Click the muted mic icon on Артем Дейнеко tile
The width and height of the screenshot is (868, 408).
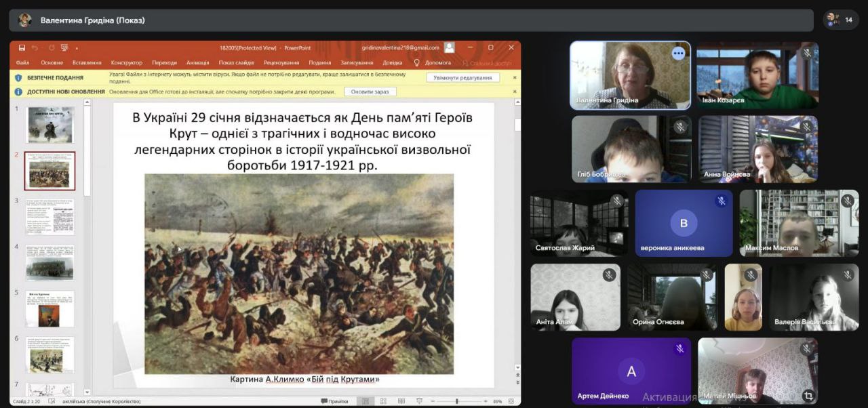point(679,349)
